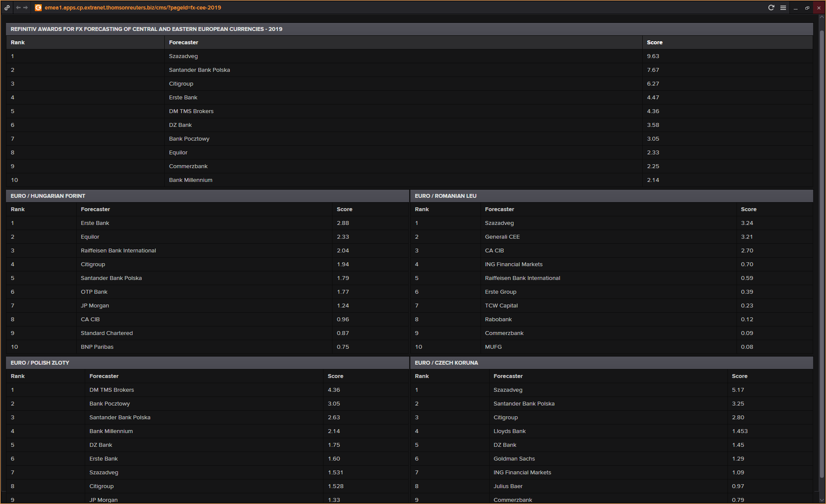This screenshot has height=504, width=826.
Task: Select CA CIB in Romanian Leu table
Action: click(x=494, y=251)
